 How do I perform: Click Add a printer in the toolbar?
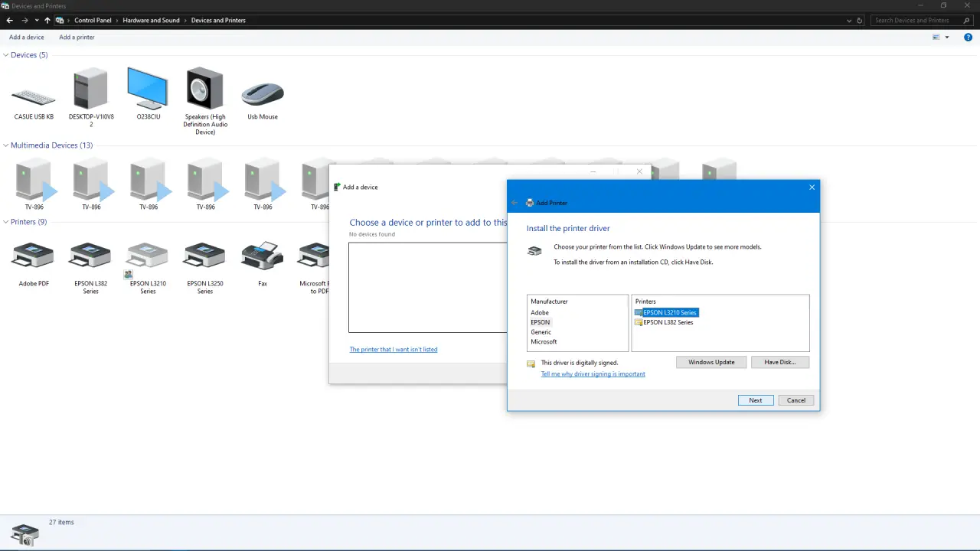pos(77,37)
